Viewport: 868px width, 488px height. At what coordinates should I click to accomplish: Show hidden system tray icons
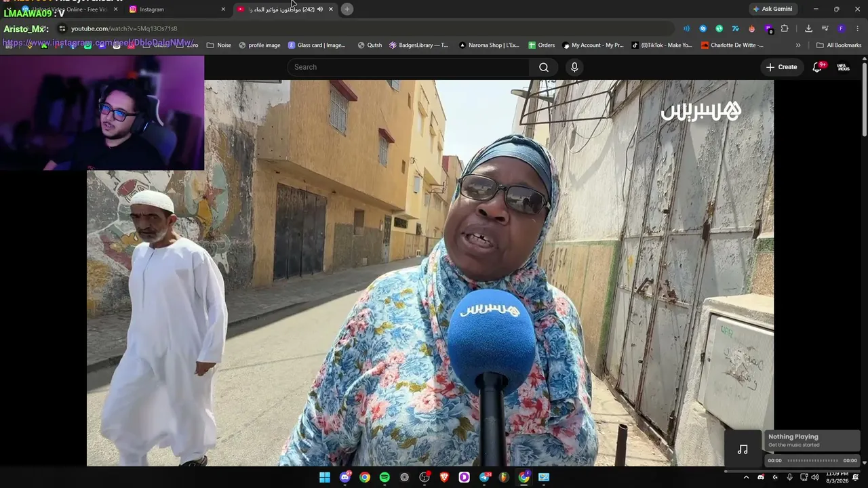point(746,477)
